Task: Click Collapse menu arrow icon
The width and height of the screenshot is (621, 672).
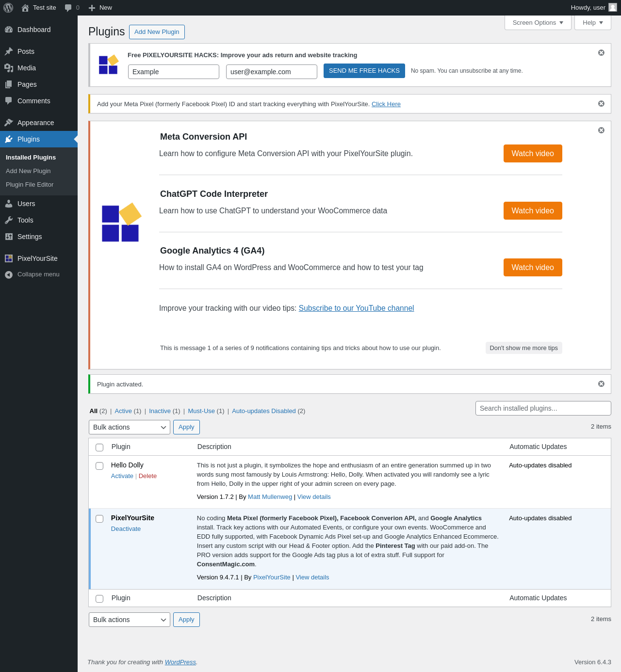Action: (x=9, y=274)
